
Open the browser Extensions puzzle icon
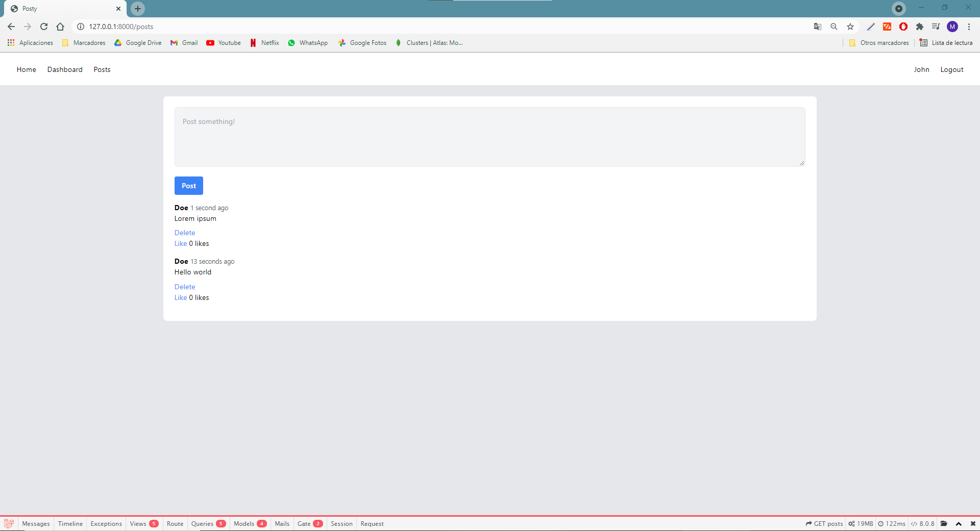coord(920,27)
